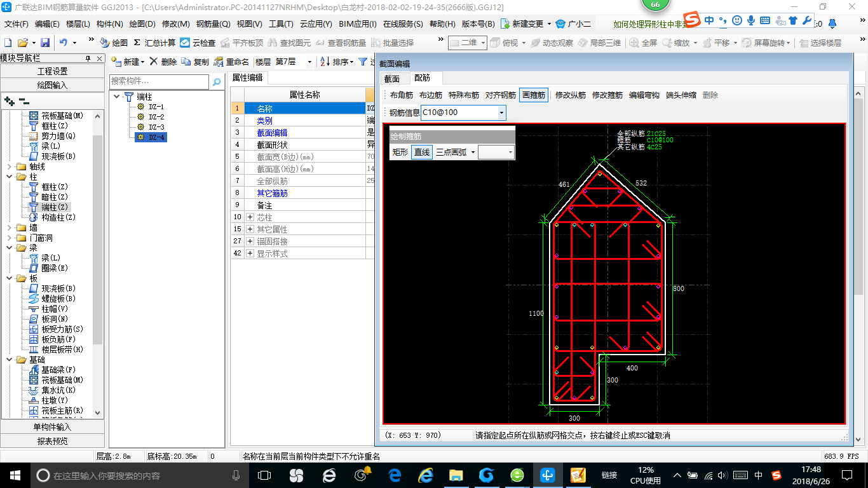
Task: Click 布角筋 button
Action: pos(402,95)
